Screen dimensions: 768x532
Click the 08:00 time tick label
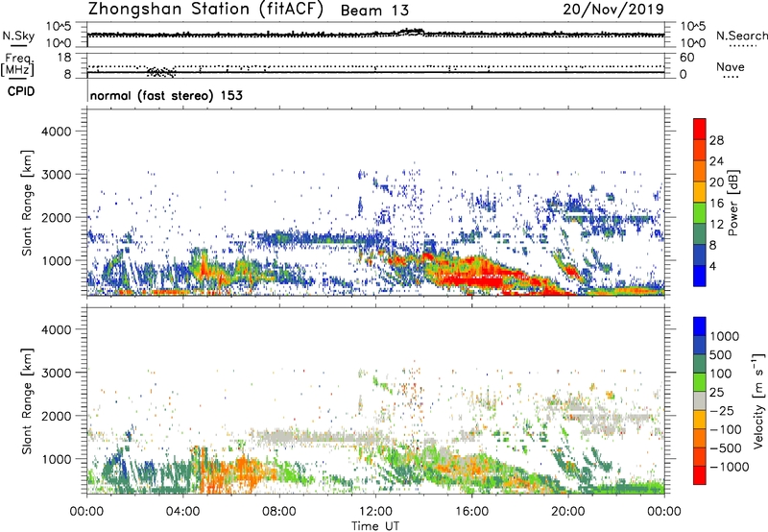[x=279, y=512]
